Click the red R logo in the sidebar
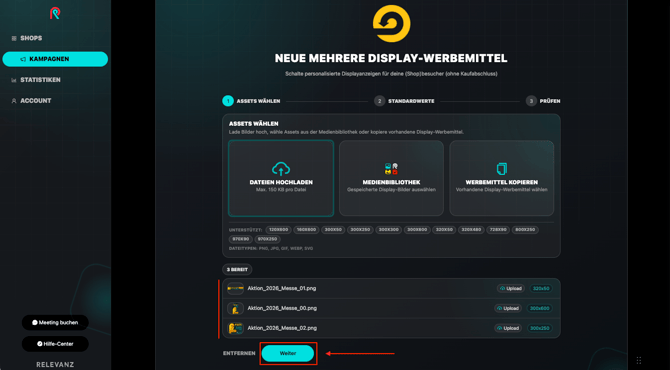 (x=55, y=13)
